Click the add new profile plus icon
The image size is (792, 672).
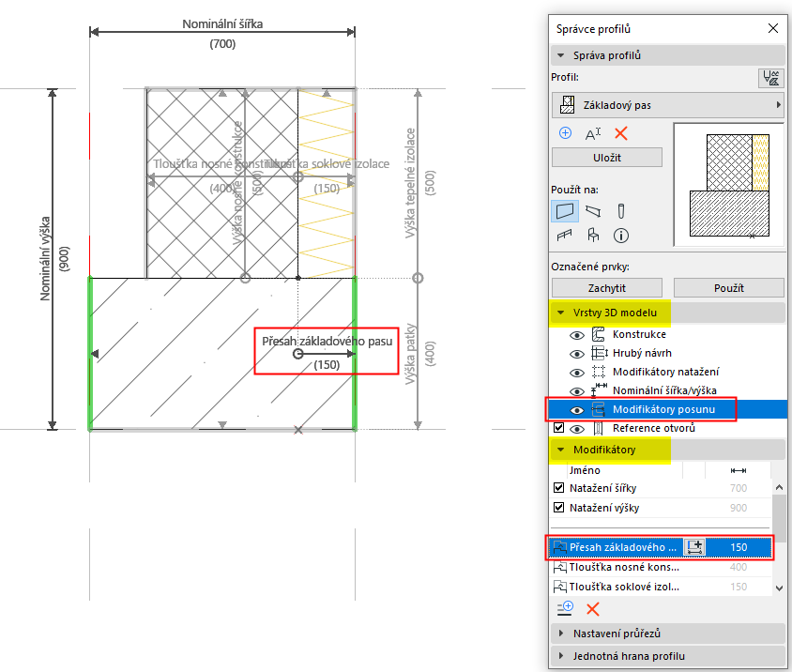(x=565, y=133)
